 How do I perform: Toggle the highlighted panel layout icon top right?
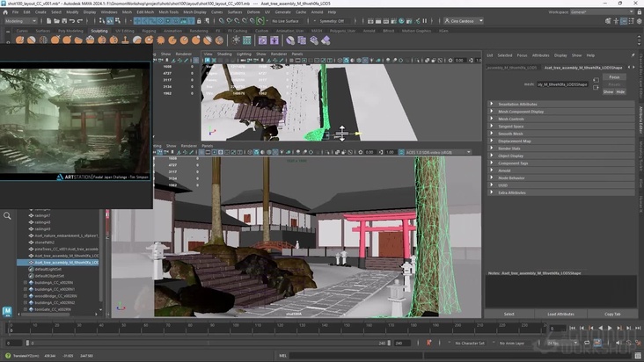624,21
